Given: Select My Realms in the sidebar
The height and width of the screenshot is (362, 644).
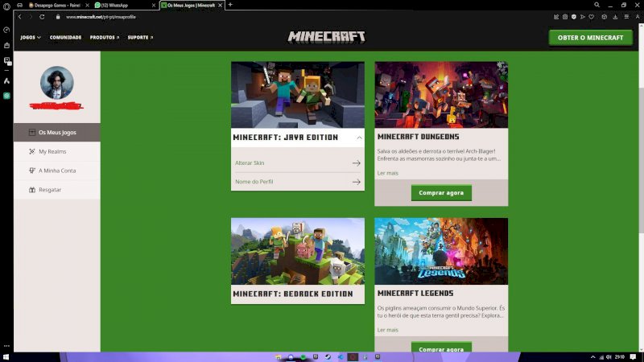Looking at the screenshot, I should [52, 151].
